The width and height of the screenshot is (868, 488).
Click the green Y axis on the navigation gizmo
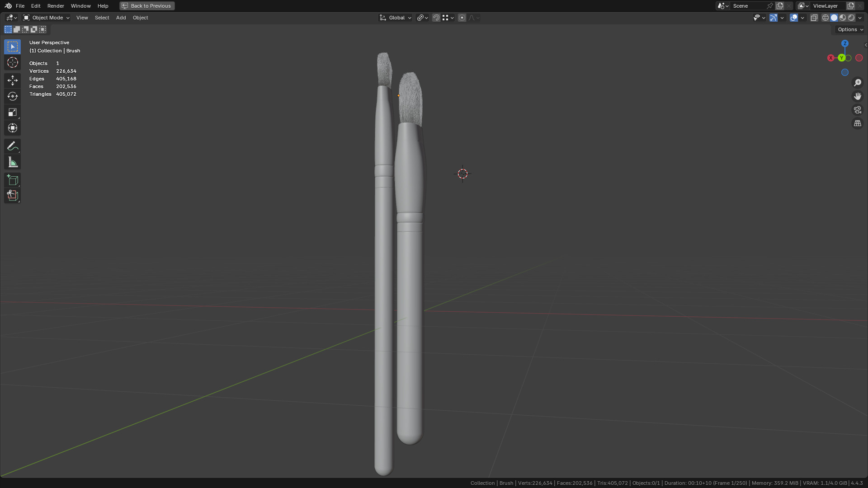coord(841,58)
